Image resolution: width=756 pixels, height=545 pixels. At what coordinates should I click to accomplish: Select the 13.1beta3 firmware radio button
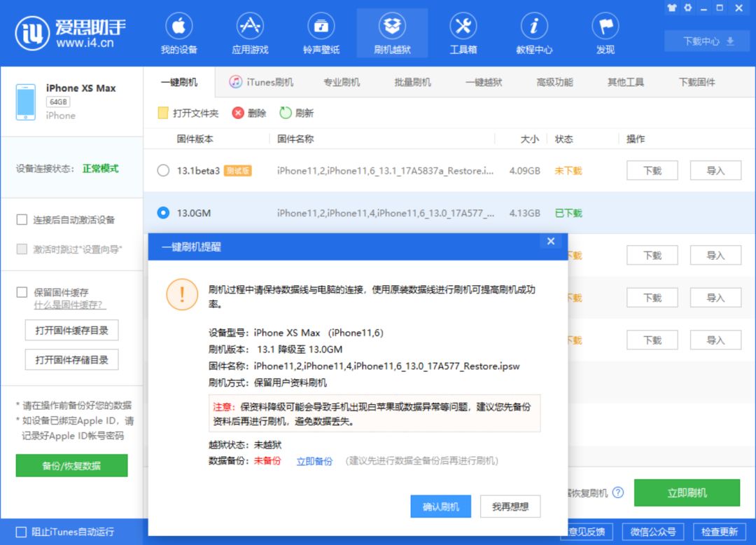click(163, 170)
